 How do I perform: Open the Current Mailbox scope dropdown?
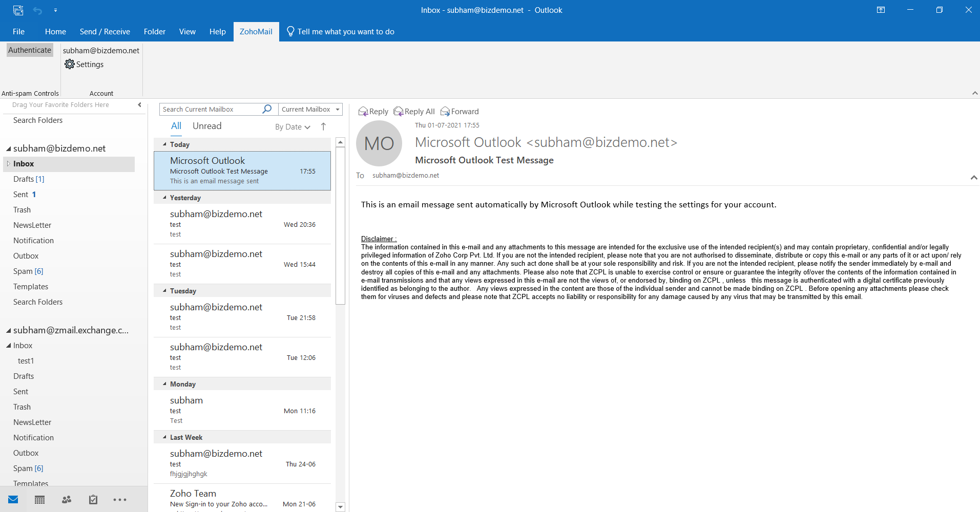pos(338,109)
